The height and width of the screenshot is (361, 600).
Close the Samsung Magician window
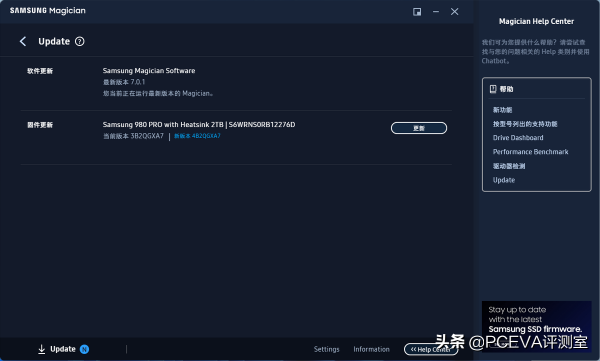click(x=455, y=12)
